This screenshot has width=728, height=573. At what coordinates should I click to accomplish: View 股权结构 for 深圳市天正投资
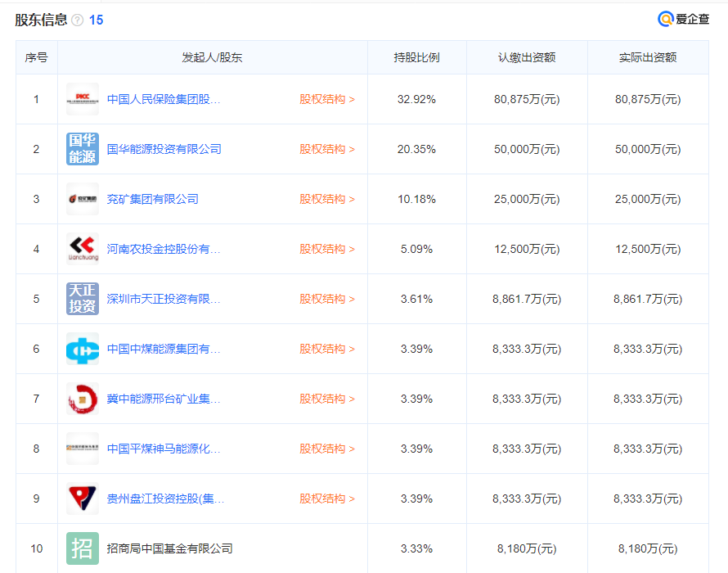(327, 299)
